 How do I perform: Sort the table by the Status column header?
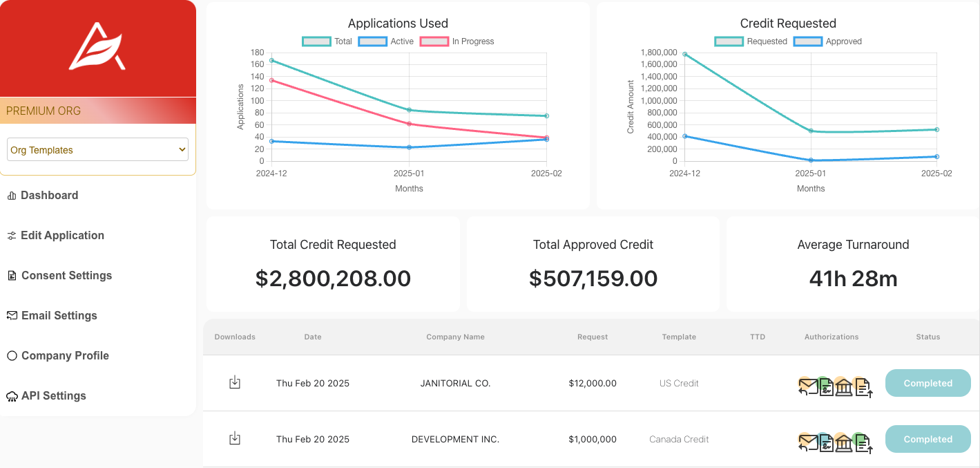928,337
